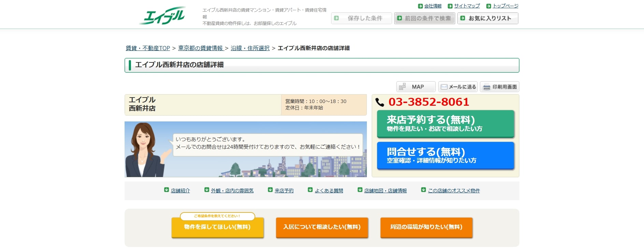Viewport: 644px width, 250px height.
Task: Click 前回の条件で検索 button
Action: 425,18
